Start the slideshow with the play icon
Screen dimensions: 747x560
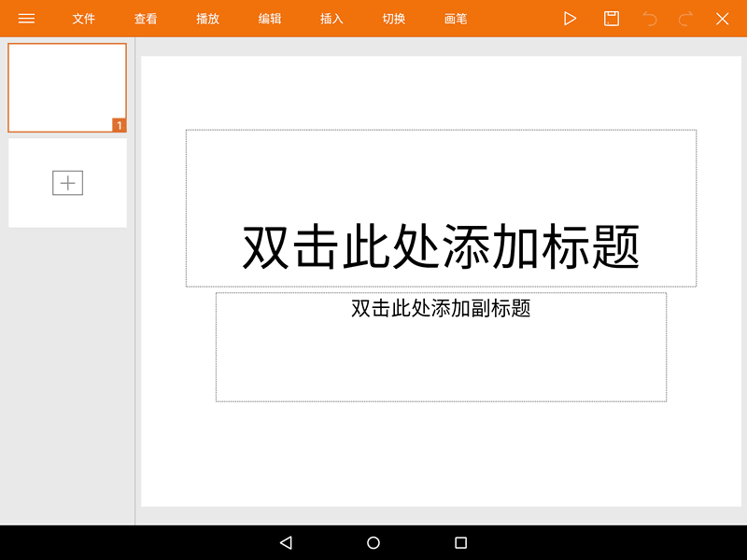click(571, 18)
